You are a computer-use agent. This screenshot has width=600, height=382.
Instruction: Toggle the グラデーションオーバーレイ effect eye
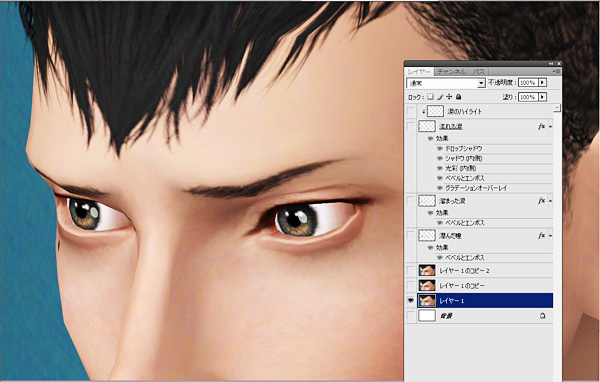440,188
